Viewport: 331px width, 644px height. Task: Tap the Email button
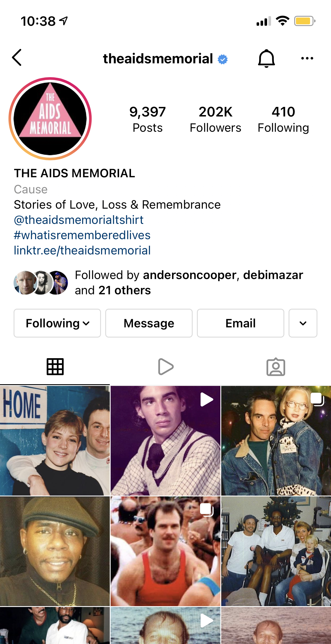click(241, 323)
